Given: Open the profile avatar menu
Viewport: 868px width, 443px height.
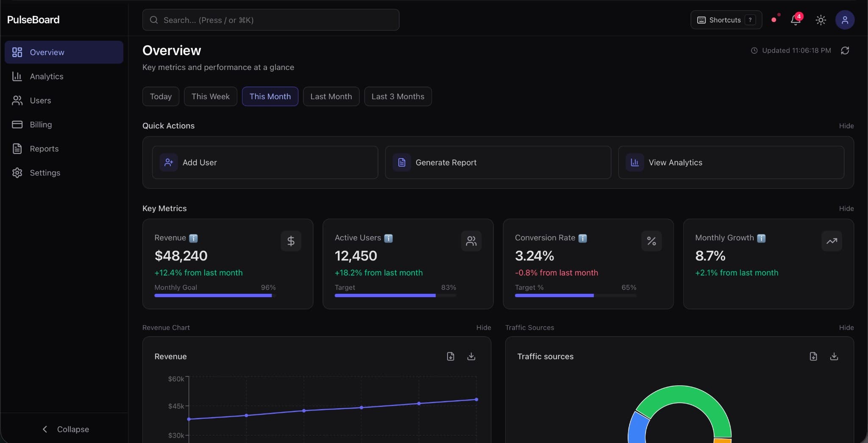Looking at the screenshot, I should pyautogui.click(x=845, y=20).
